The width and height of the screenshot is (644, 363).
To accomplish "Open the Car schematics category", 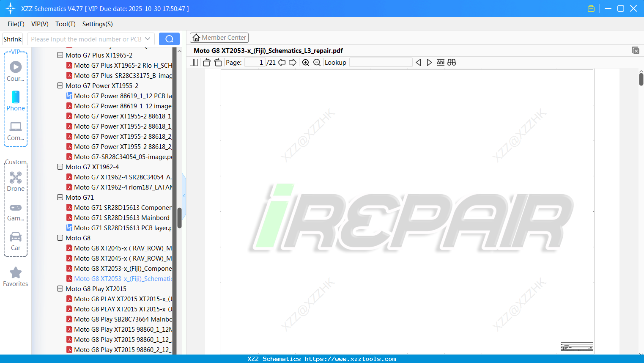I will tap(16, 241).
